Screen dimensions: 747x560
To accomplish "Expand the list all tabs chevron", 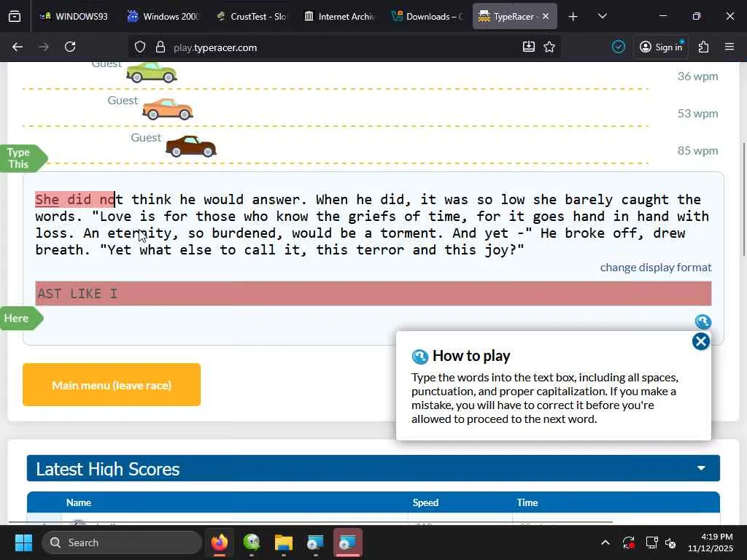I will point(602,16).
